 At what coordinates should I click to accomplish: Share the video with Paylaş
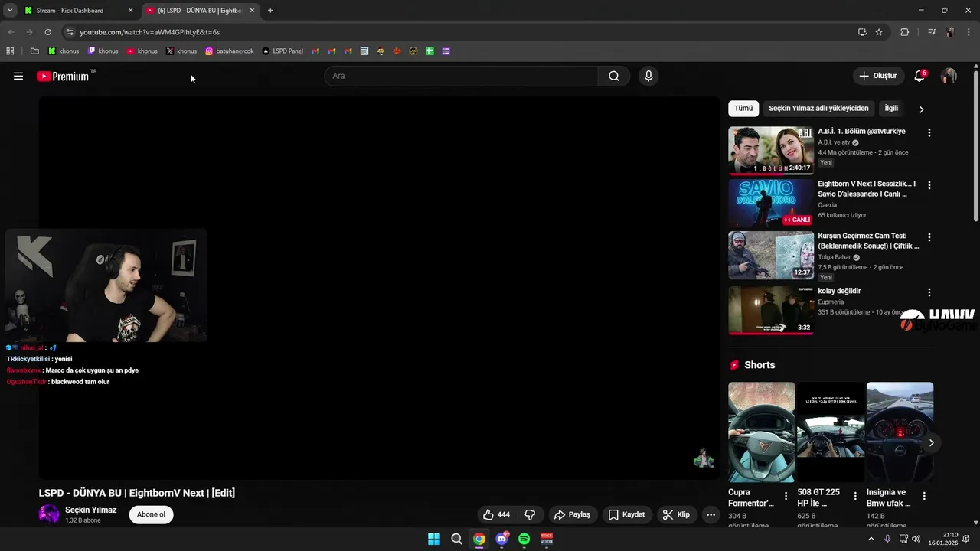tap(572, 514)
